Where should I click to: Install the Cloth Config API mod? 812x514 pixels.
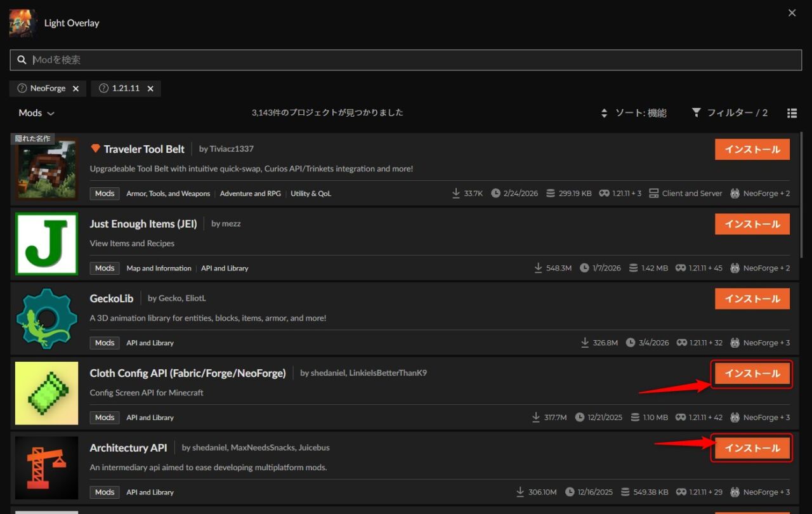click(x=752, y=374)
